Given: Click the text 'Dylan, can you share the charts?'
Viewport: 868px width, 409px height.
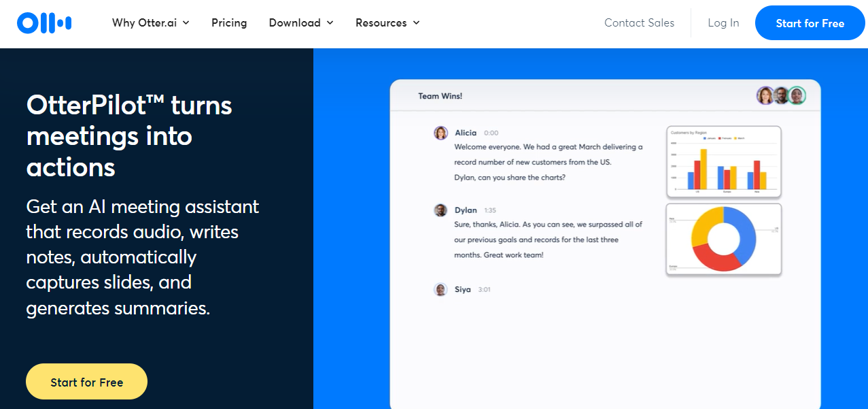Looking at the screenshot, I should pos(510,178).
